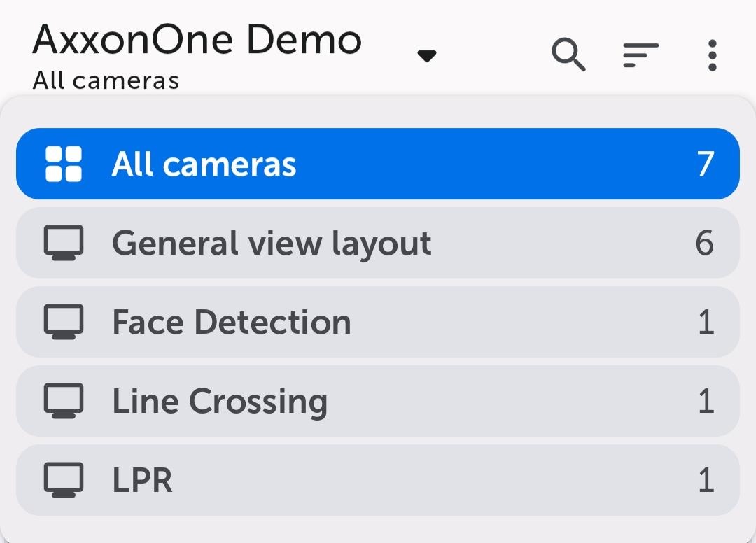
Task: Click monitor icon next to Face Detection
Action: [64, 323]
